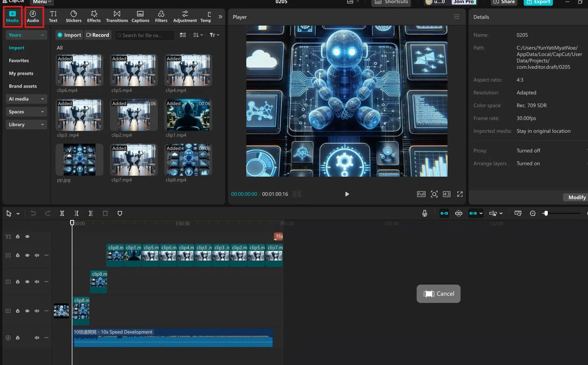Play the preview in the Player
Viewport: 588px width, 365px height.
pos(347,194)
